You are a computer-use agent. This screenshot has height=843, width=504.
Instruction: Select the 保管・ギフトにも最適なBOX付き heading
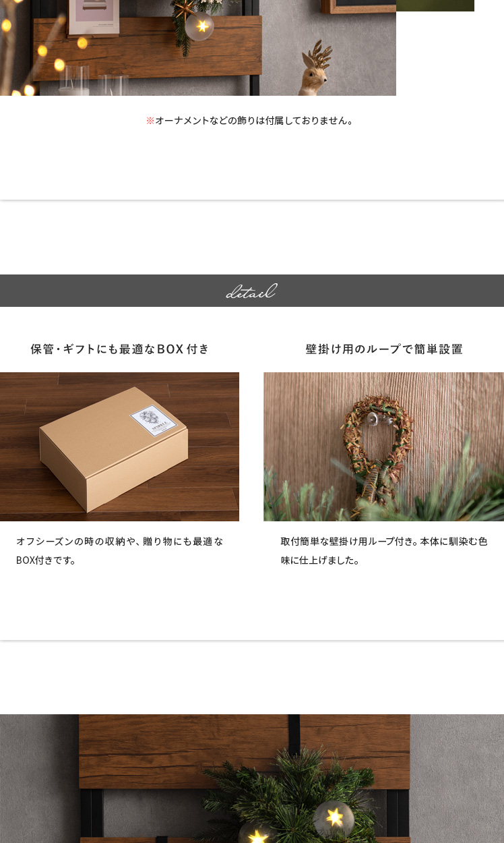point(120,349)
